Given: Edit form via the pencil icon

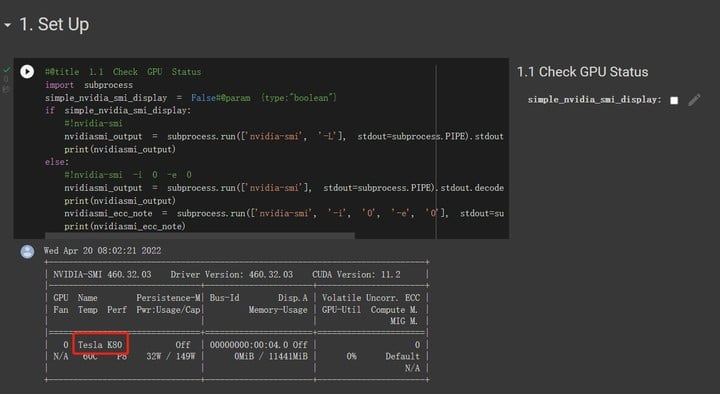Looking at the screenshot, I should (x=694, y=100).
